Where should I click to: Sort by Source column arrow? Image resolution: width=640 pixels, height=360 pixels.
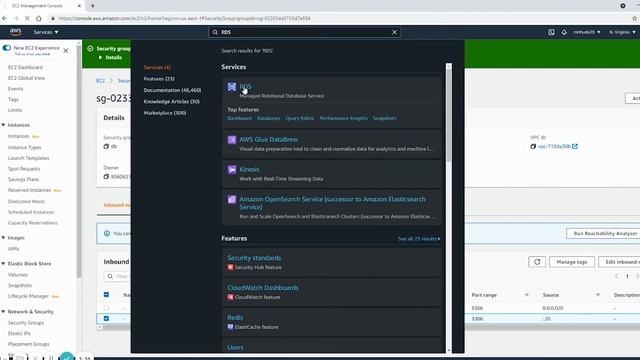[598, 295]
